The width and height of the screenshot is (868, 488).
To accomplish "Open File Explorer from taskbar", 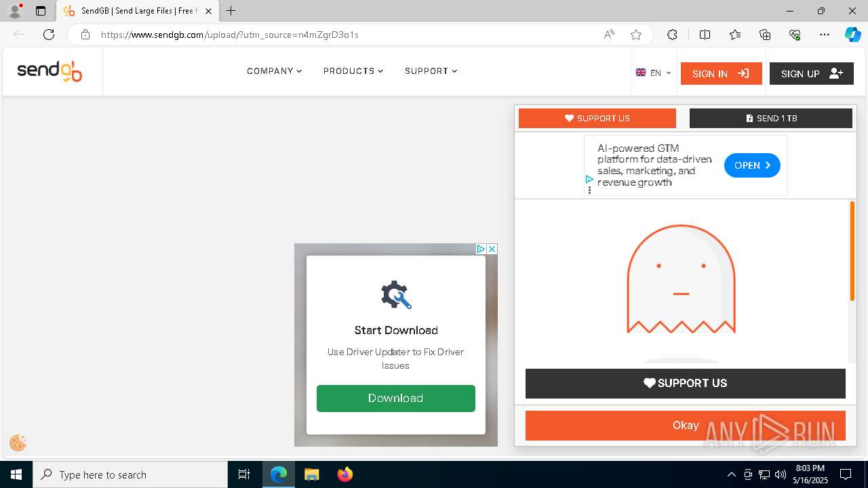I will tap(311, 474).
